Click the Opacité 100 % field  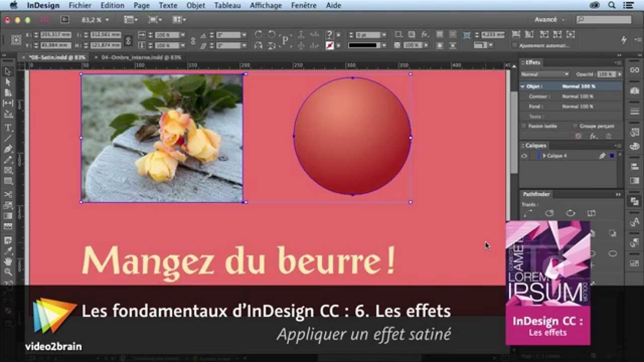[606, 74]
